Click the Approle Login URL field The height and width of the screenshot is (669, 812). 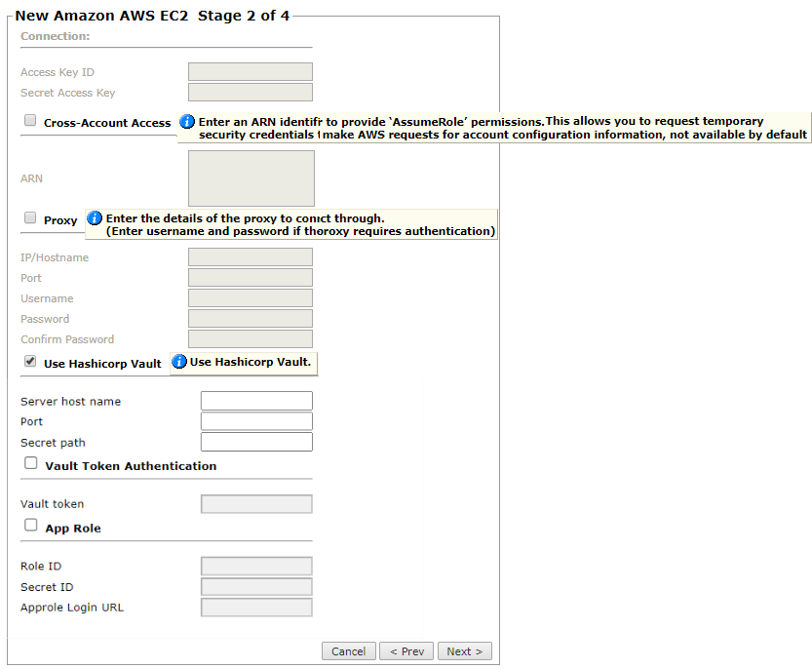coord(257,608)
